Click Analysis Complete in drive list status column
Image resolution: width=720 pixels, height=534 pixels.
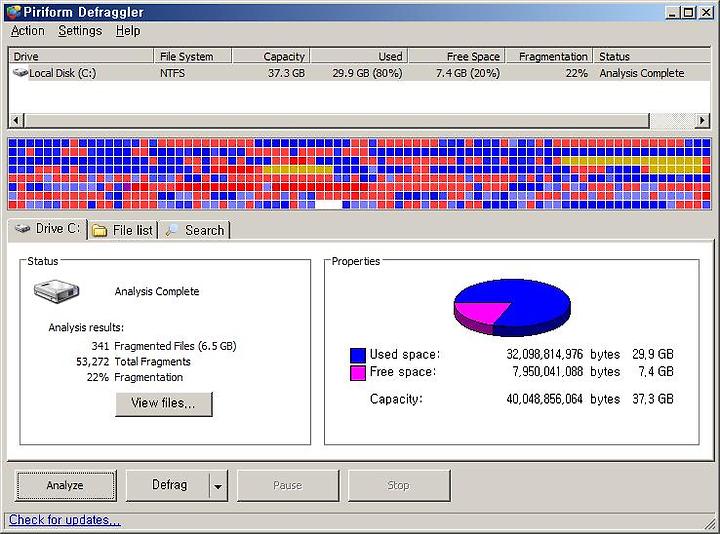coord(641,73)
